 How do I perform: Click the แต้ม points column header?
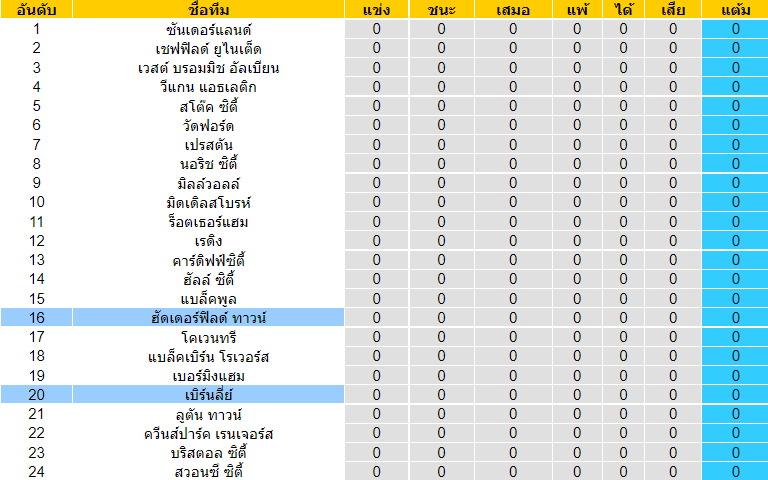[735, 9]
